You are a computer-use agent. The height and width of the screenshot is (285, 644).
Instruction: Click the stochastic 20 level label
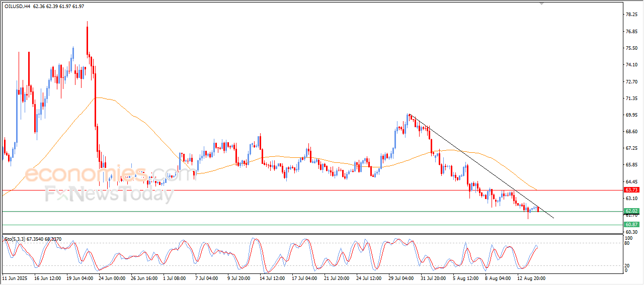coord(627,265)
